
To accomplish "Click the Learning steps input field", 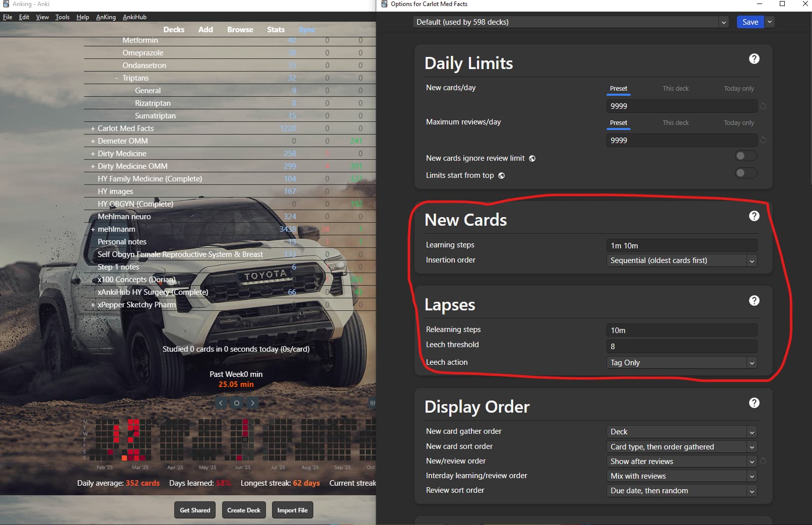I will click(682, 246).
